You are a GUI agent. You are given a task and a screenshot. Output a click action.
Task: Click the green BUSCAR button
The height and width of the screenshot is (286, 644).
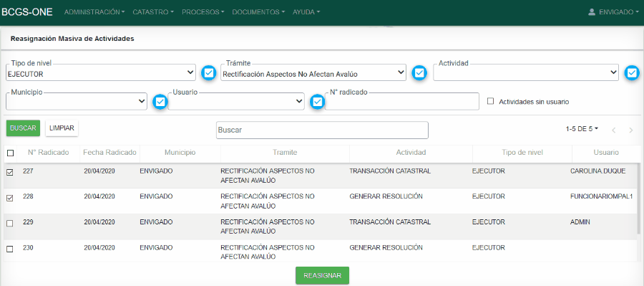click(x=23, y=128)
